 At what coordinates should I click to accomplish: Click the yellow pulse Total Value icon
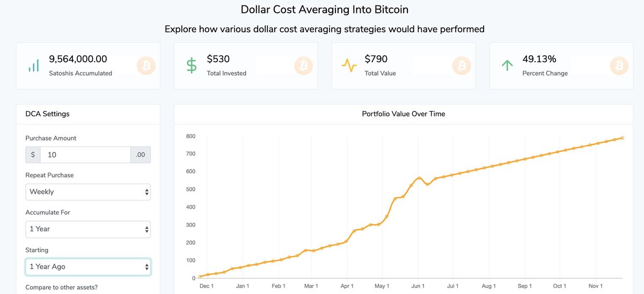[x=349, y=66]
